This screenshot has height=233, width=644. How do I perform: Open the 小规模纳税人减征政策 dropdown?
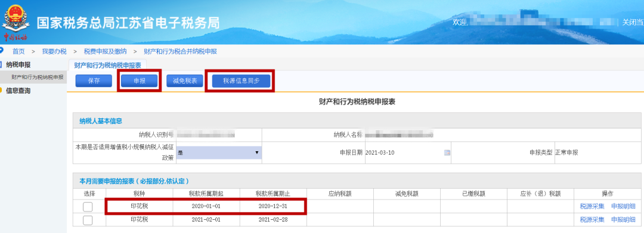pos(218,152)
